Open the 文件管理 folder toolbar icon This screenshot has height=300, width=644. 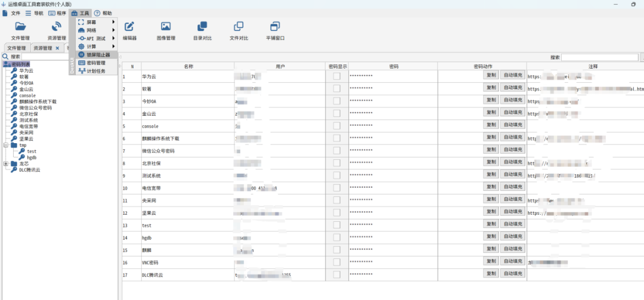[x=20, y=27]
